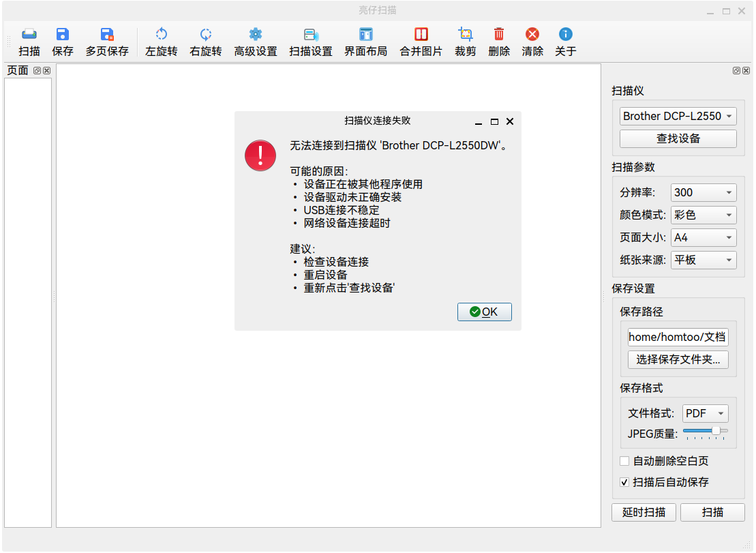756x553 pixels.
Task: Click the text 检查设备连接
Action: click(336, 262)
